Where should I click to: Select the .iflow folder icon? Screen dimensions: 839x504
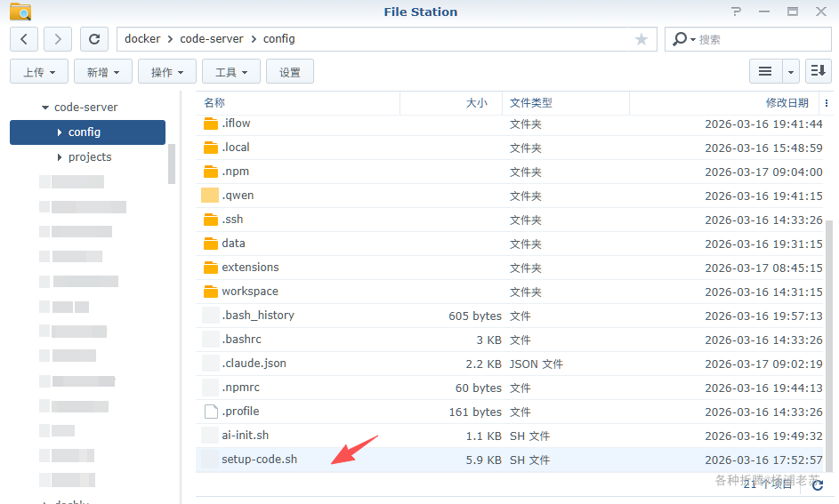(211, 124)
